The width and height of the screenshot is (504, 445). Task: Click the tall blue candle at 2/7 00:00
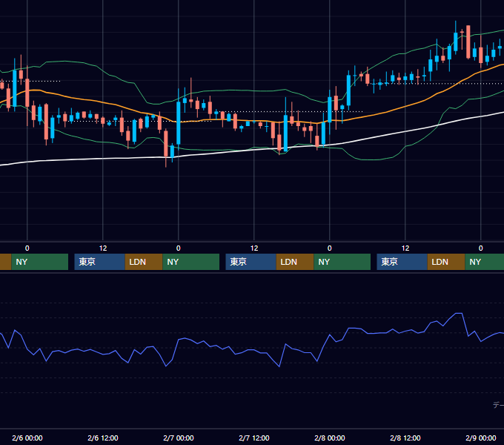pyautogui.click(x=179, y=123)
